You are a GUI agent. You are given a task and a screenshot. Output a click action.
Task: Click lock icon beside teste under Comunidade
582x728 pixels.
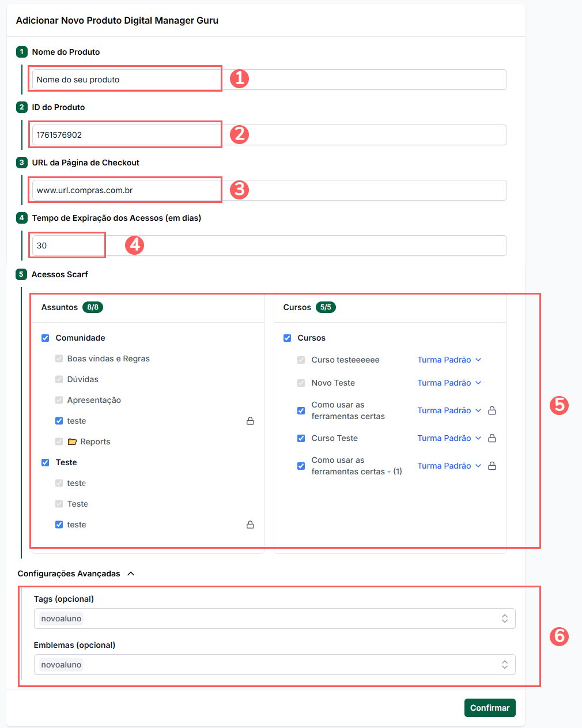pos(250,421)
